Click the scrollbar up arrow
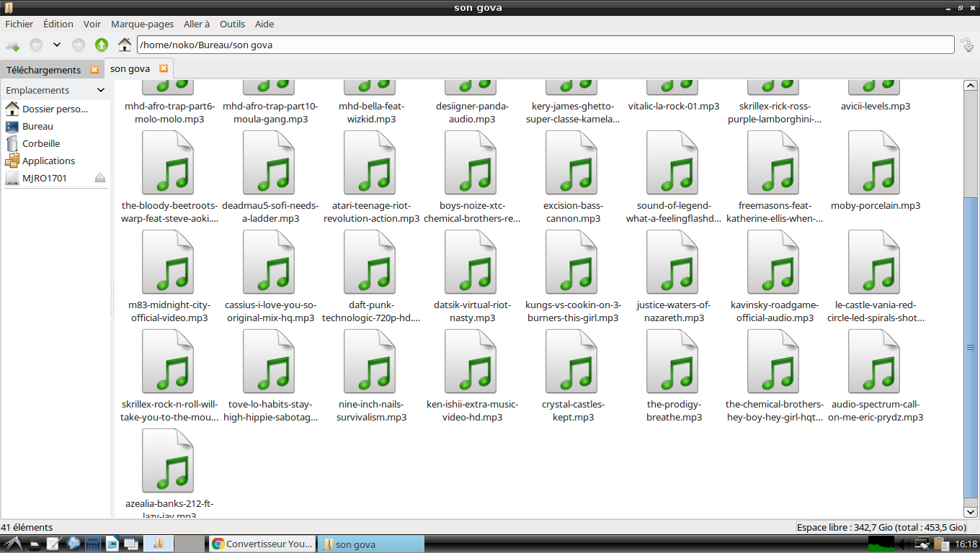The image size is (980, 553). (x=970, y=86)
